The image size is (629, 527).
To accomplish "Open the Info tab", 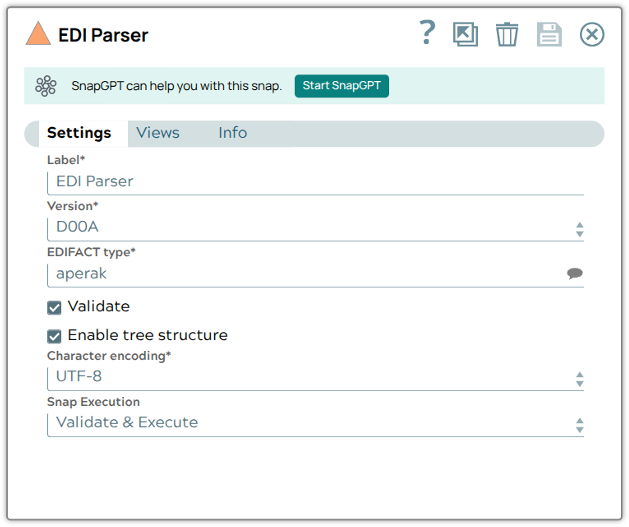I will (x=232, y=133).
